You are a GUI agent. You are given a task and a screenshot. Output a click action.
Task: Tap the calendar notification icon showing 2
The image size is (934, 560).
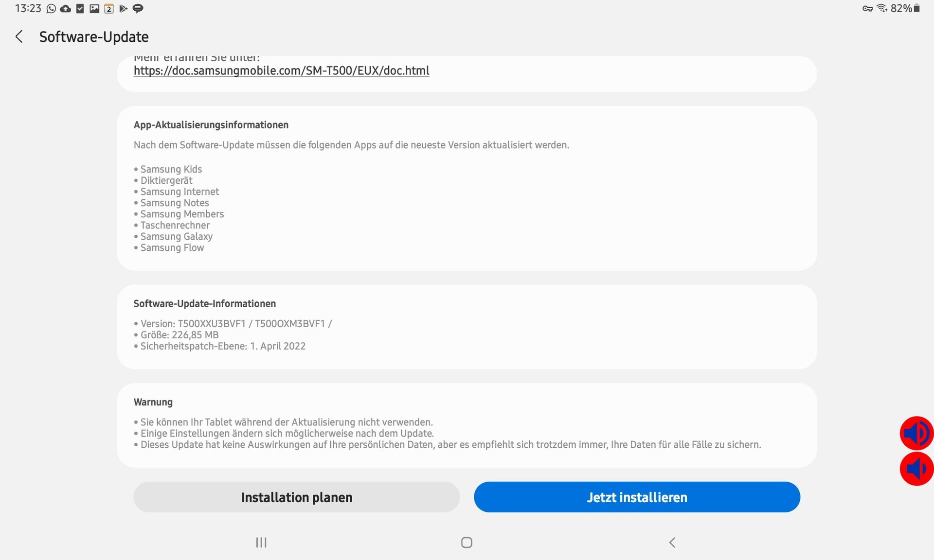(x=109, y=9)
